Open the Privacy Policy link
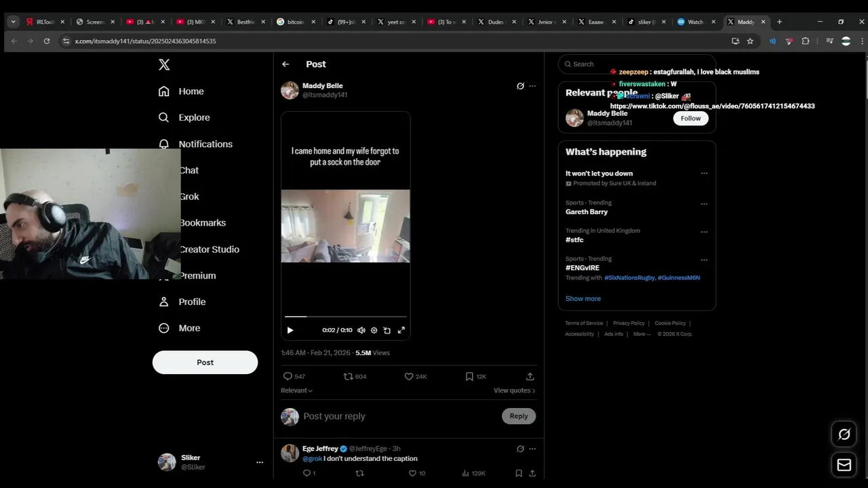 pos(629,323)
